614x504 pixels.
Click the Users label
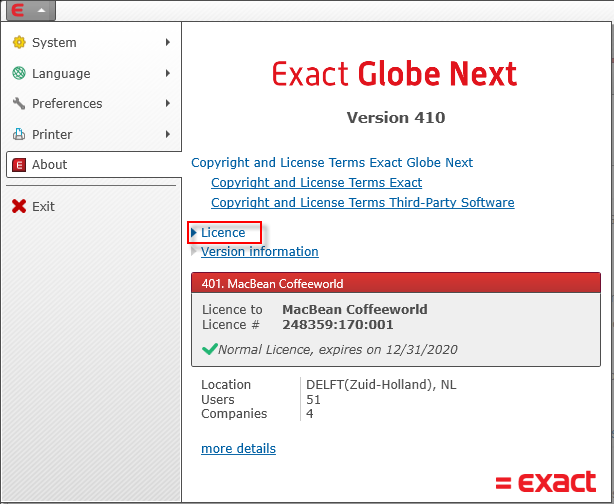(218, 399)
